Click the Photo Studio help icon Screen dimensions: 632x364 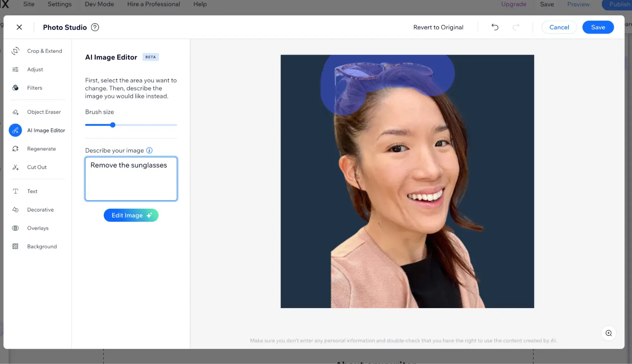tap(95, 27)
